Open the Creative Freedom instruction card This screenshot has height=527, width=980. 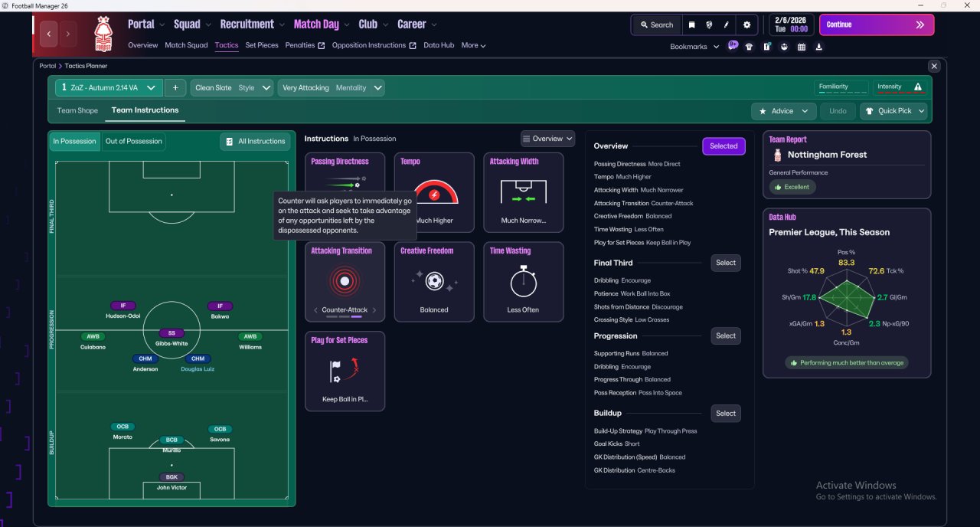(x=434, y=282)
